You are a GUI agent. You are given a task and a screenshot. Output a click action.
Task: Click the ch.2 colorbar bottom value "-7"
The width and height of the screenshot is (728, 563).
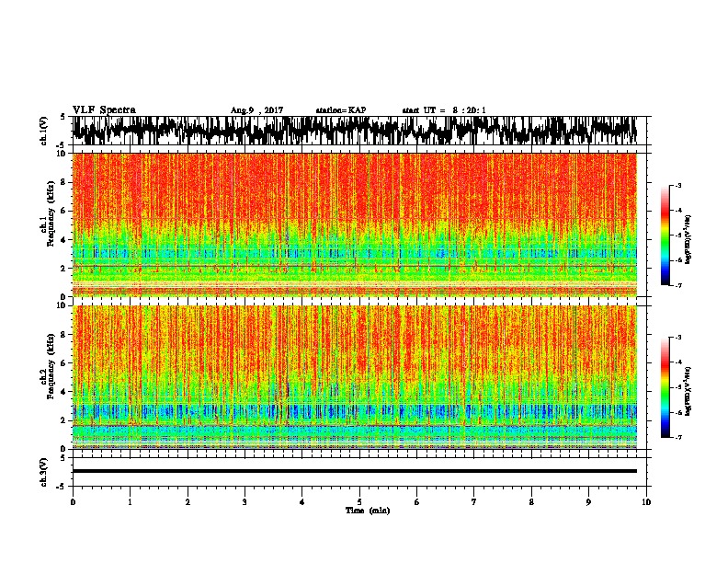click(678, 437)
